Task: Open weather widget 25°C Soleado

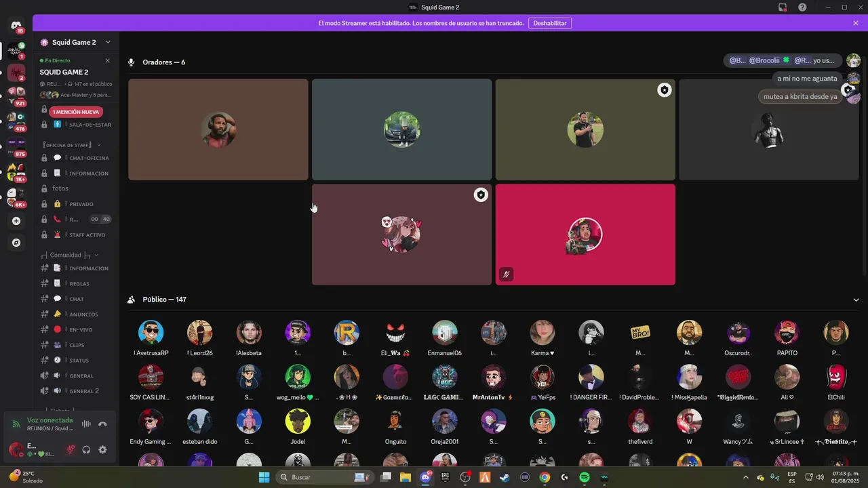Action: point(27,477)
